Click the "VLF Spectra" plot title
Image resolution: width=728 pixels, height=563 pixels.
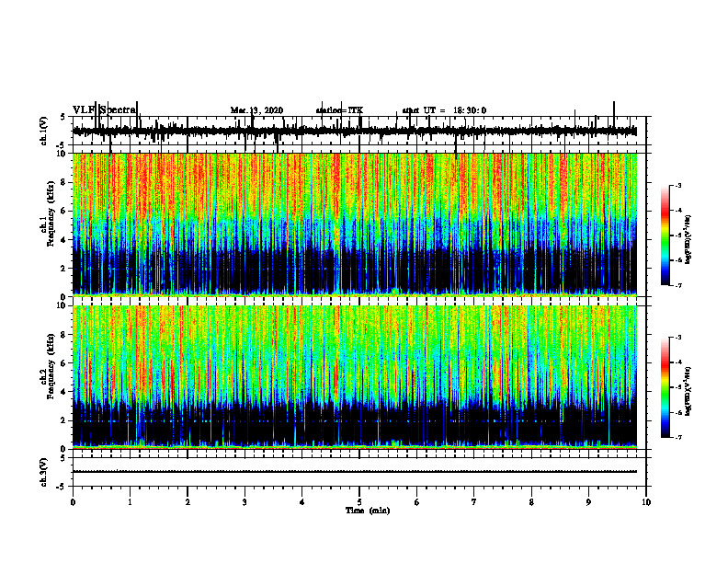tap(105, 109)
